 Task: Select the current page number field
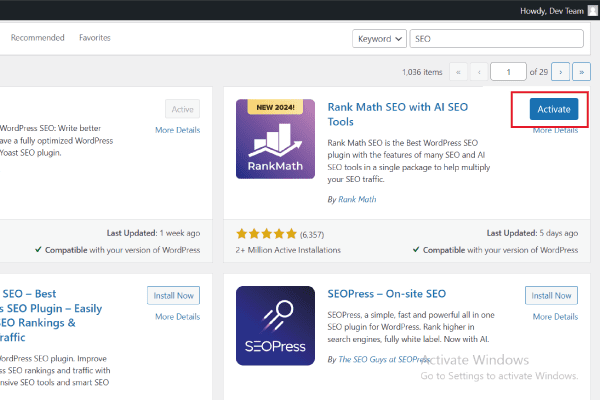coord(508,72)
